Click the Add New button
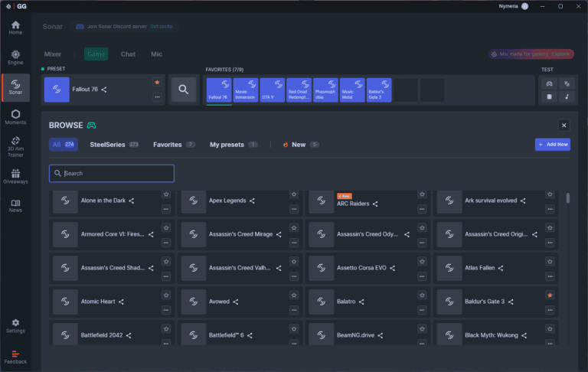 552,144
